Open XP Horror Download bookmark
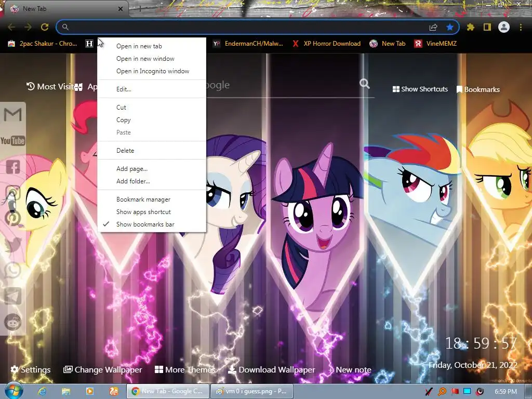 [327, 44]
